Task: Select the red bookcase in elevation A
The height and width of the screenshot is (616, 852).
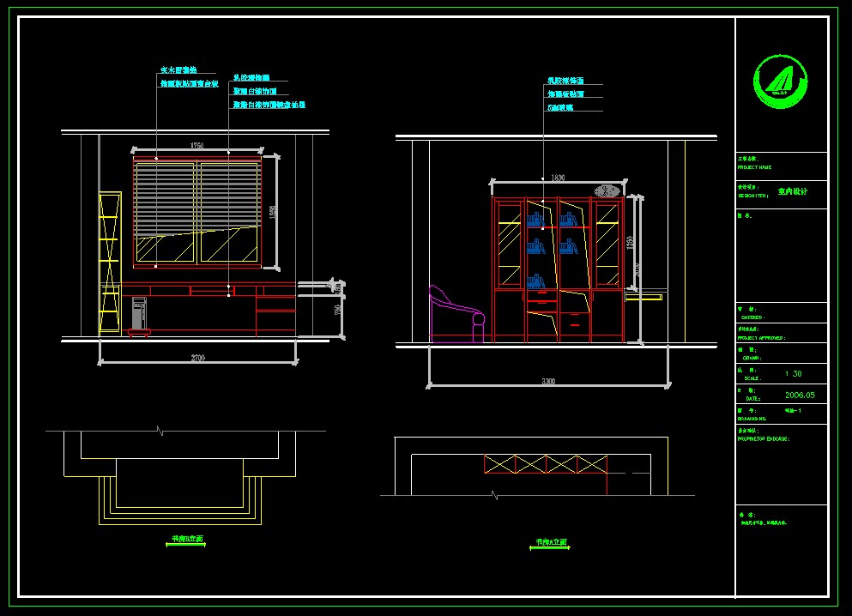Action: tap(559, 269)
